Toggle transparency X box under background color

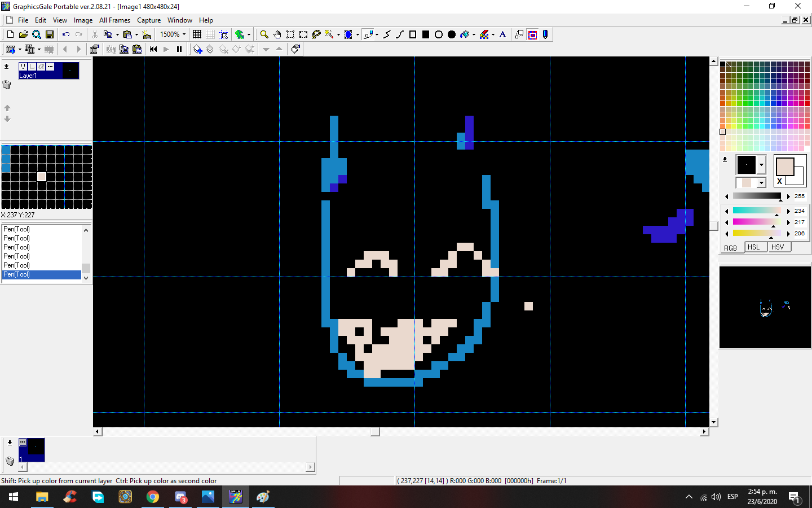[780, 181]
